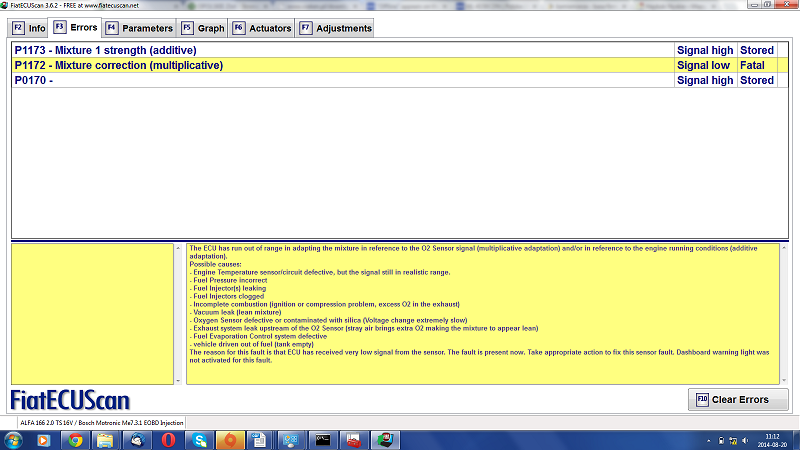Open Windows Explorer from taskbar
This screenshot has height=450, width=800.
(x=105, y=440)
